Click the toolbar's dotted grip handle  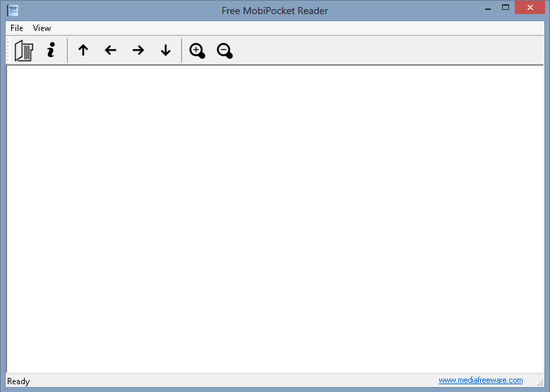[x=8, y=50]
